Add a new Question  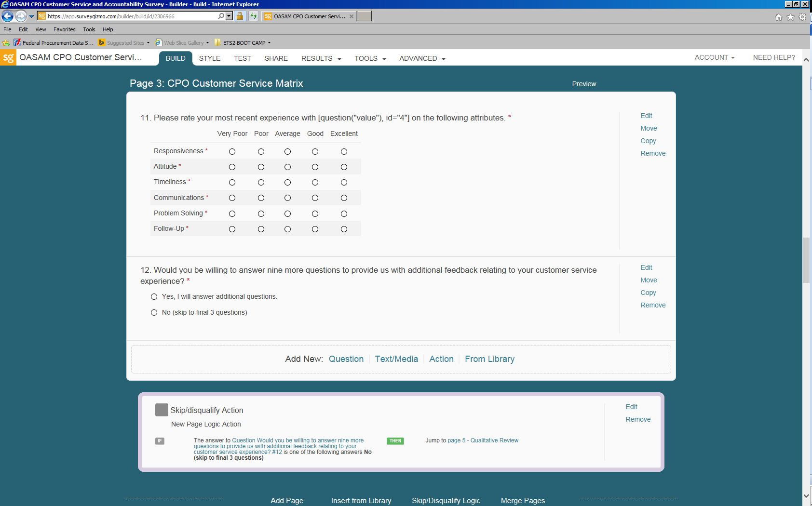(346, 359)
